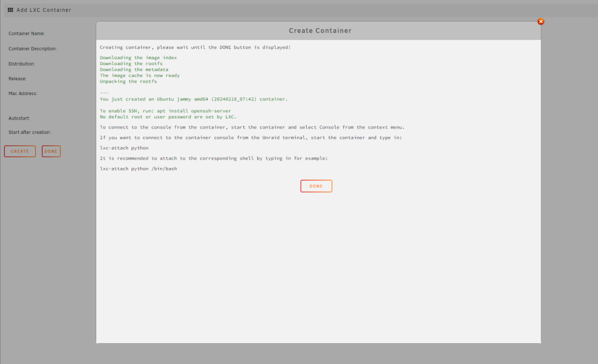Click the 'apt install openssh-server' line

(166, 111)
